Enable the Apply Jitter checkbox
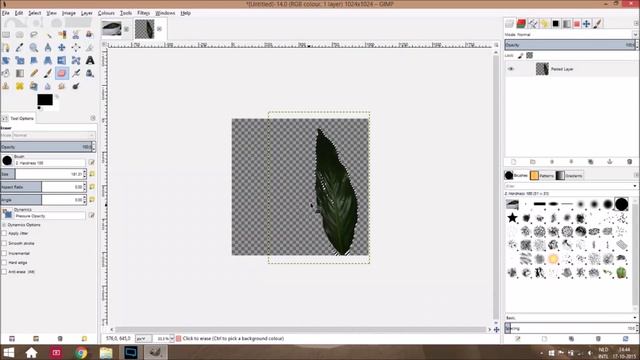This screenshot has width=640, height=360. pyautogui.click(x=4, y=233)
